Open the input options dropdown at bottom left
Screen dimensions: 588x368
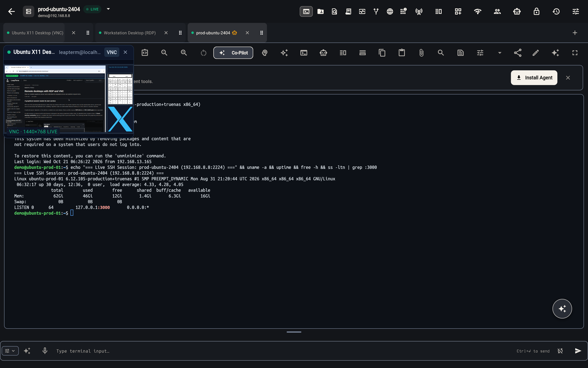pyautogui.click(x=10, y=351)
